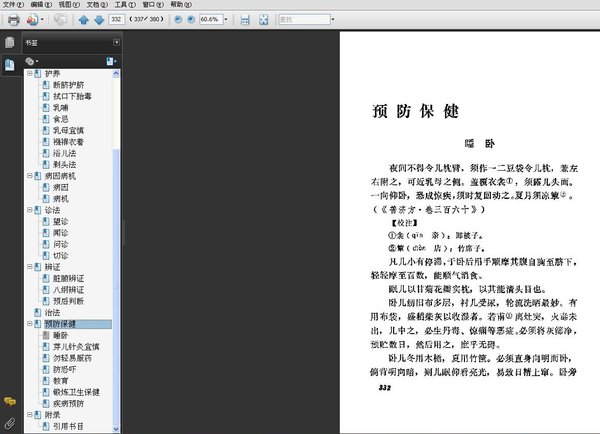Click the zoom in circle button
Screen dimensions: 600x434
[x=191, y=19]
